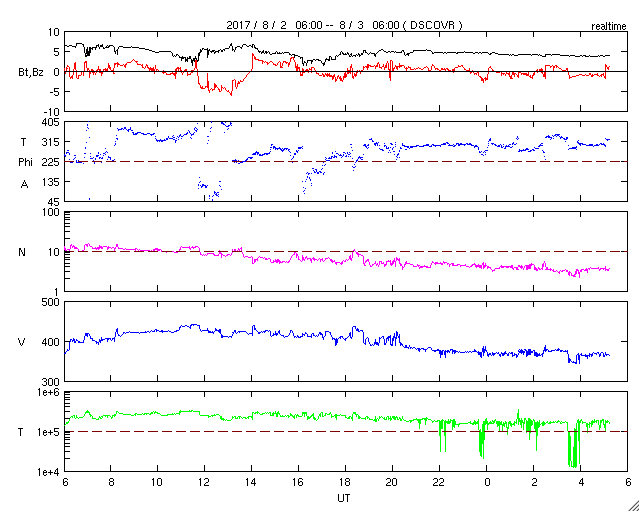Click the '1e+4' tick label on the temperature panel
Image resolution: width=640 pixels, height=512 pixels.
click(x=48, y=472)
